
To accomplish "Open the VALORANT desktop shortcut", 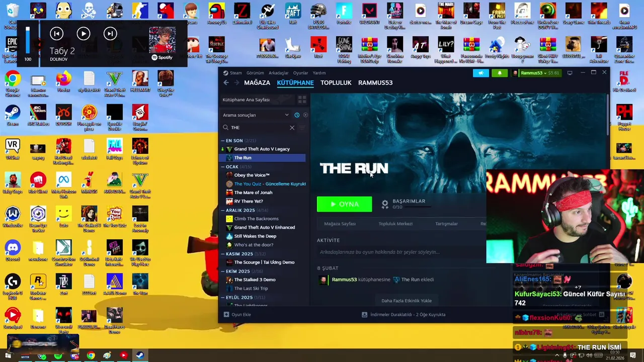I will pyautogui.click(x=369, y=14).
